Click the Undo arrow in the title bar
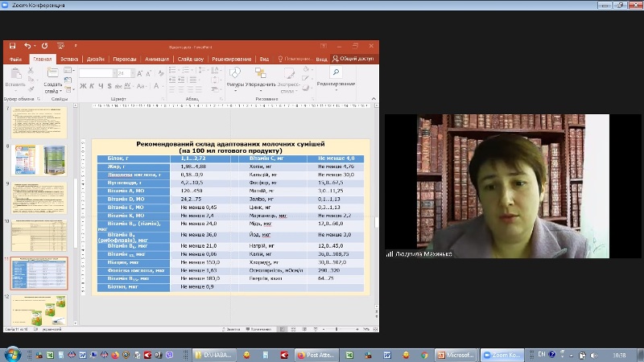644x362 pixels. 27,47
